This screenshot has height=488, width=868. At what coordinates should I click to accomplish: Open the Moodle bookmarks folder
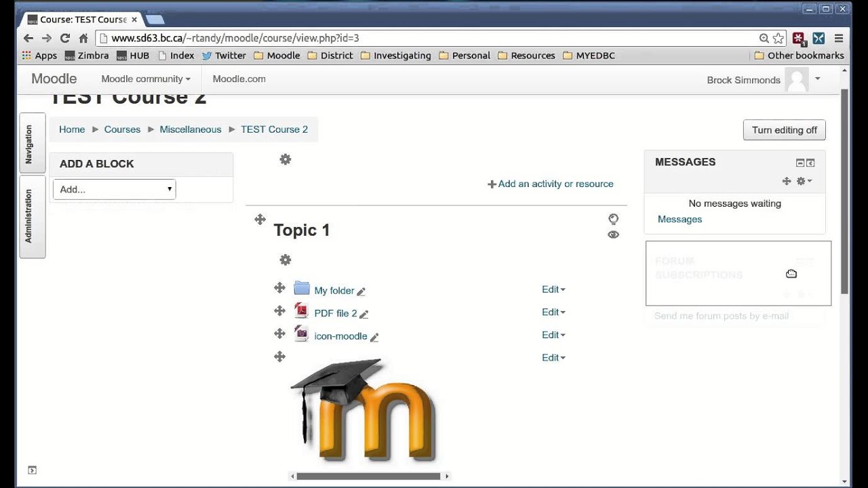pyautogui.click(x=277, y=56)
